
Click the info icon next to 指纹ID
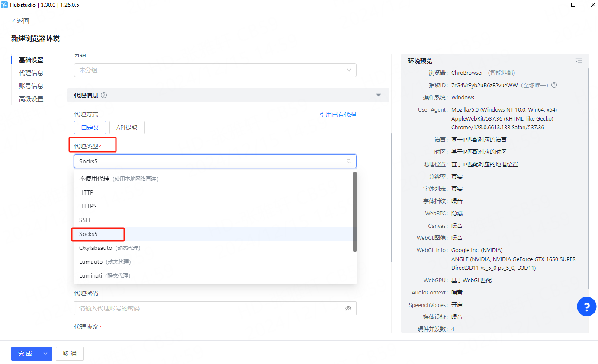coord(554,85)
